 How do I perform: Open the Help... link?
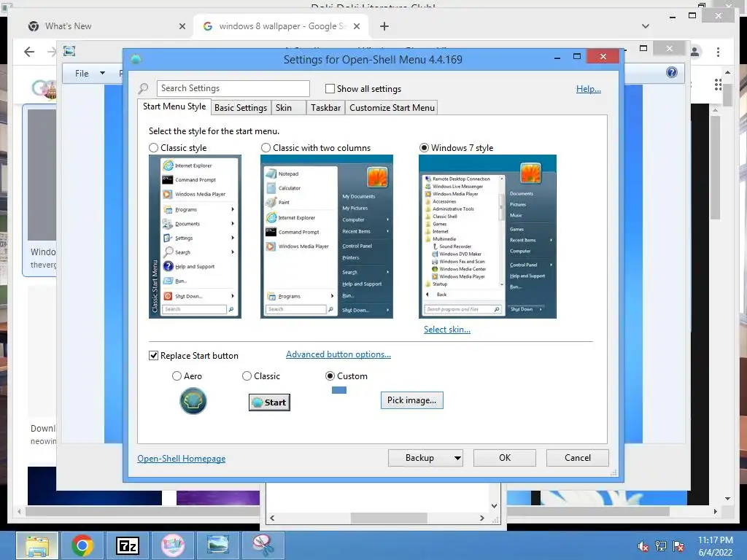(589, 89)
